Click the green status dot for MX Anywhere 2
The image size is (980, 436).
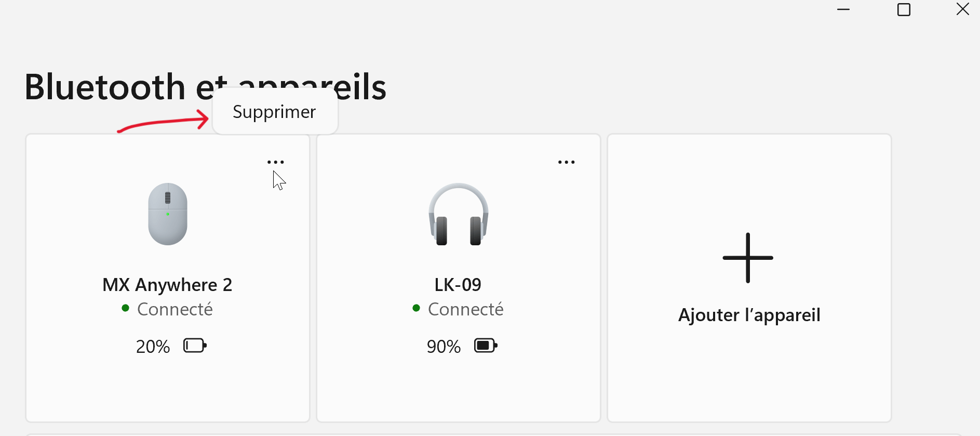point(125,308)
